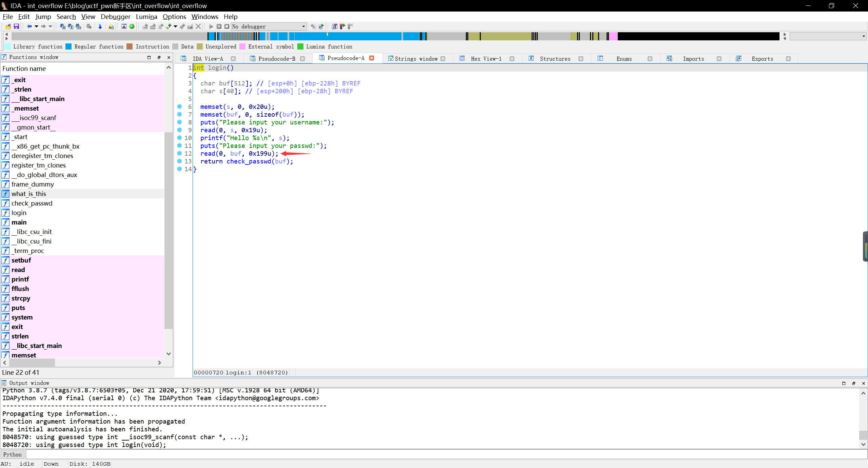Click the gray X cancel toolbar icon
Viewport: 868px width, 468px height.
click(198, 26)
